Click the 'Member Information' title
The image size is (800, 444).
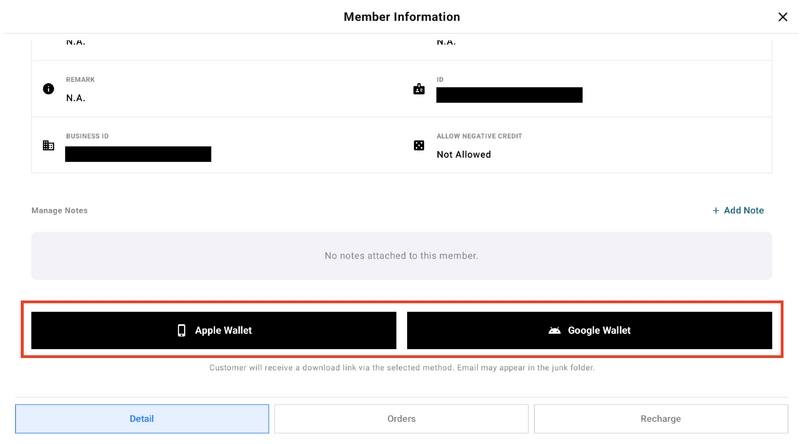pyautogui.click(x=402, y=17)
